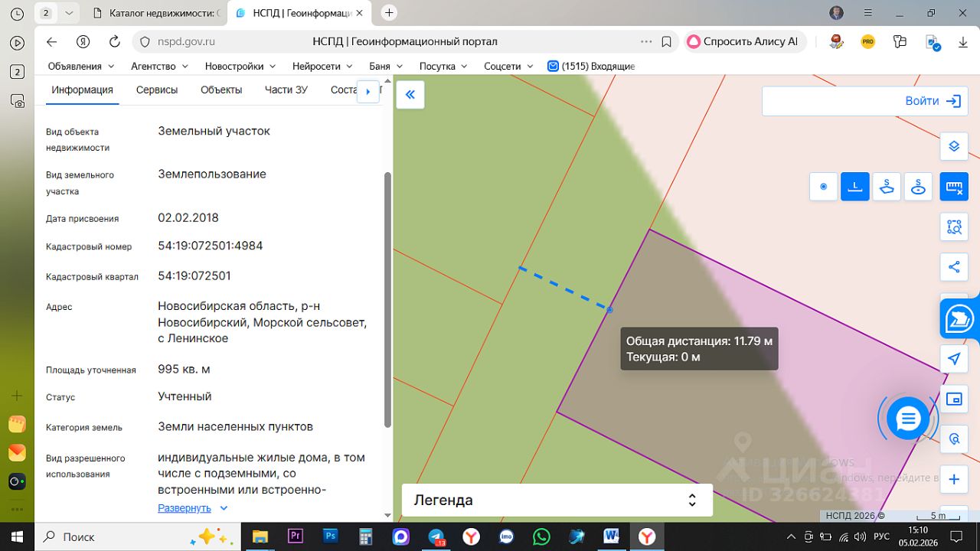
Task: Switch to the Информация tab
Action: click(82, 90)
